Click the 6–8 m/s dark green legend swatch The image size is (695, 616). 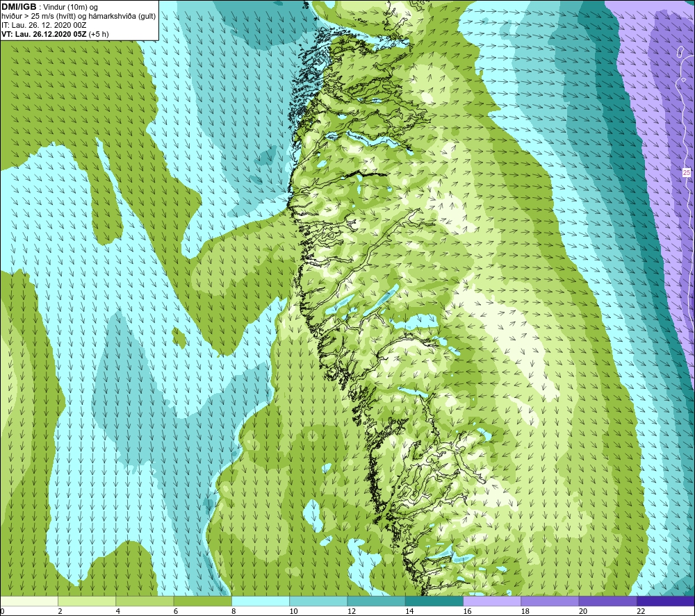[x=202, y=601]
